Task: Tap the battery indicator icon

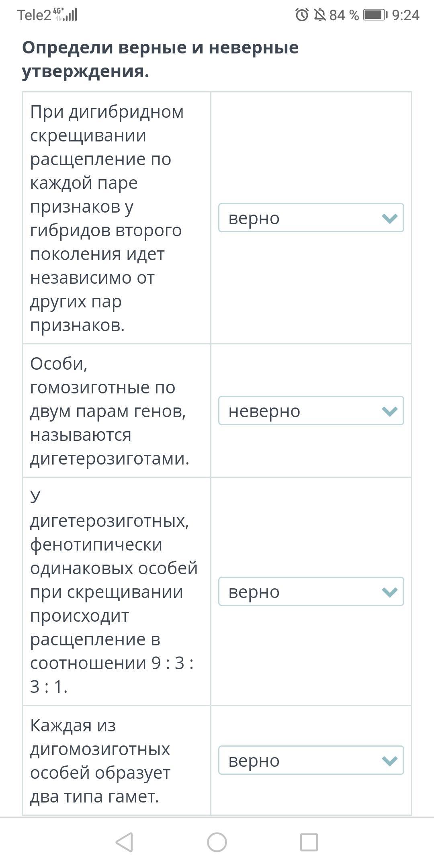Action: click(375, 15)
